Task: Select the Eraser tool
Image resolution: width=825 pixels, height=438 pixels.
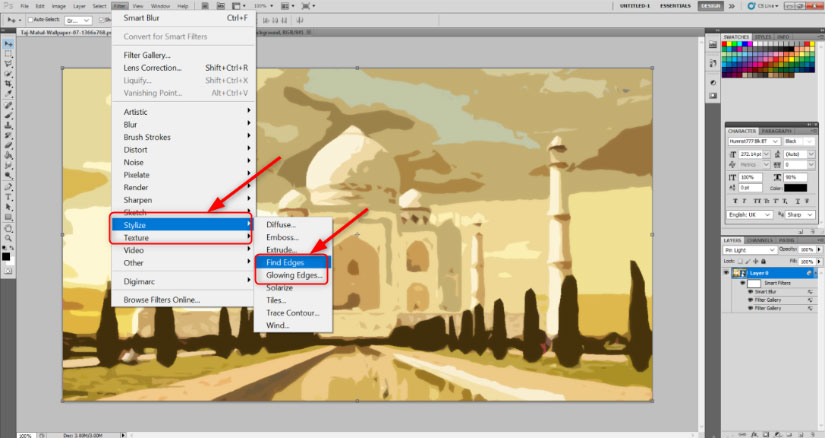Action: (x=8, y=145)
